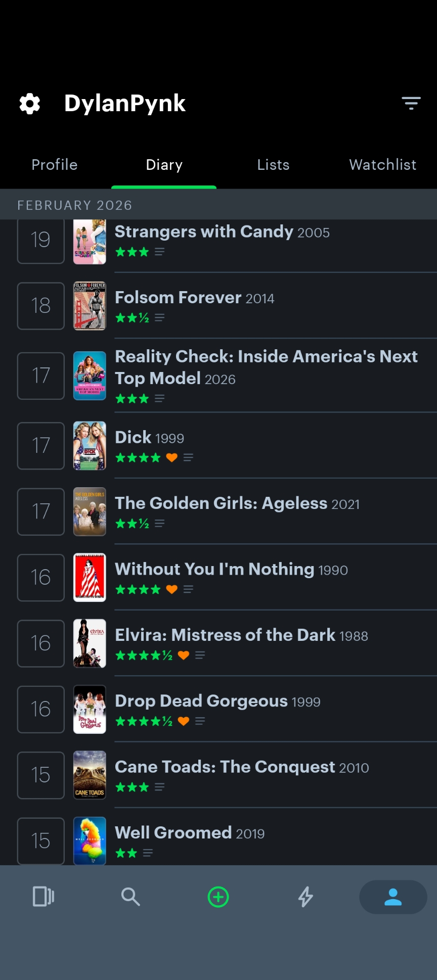The image size is (437, 980).
Task: Open the Lists tab
Action: [x=273, y=165]
